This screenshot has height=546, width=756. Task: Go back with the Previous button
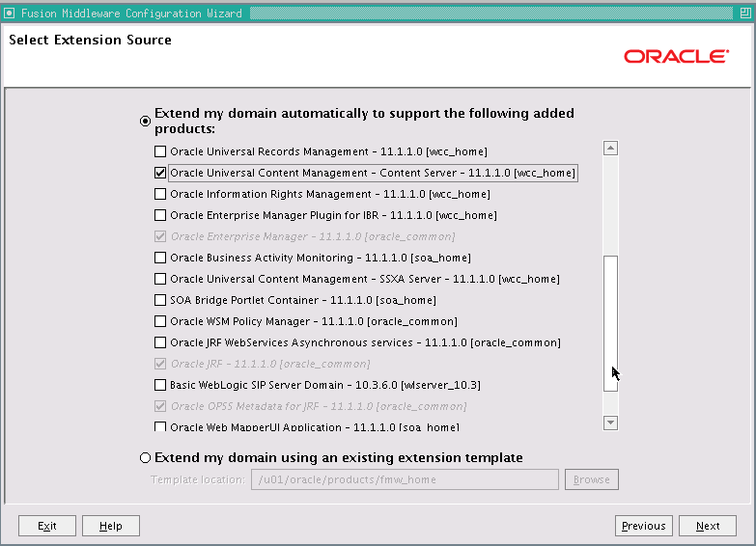[x=644, y=526]
